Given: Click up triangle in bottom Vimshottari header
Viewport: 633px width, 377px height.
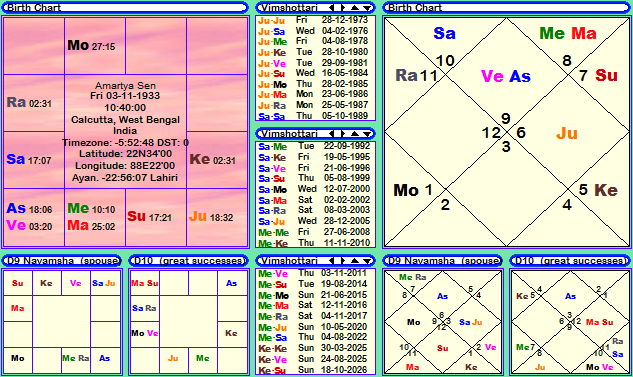Looking at the screenshot, I should tap(354, 261).
